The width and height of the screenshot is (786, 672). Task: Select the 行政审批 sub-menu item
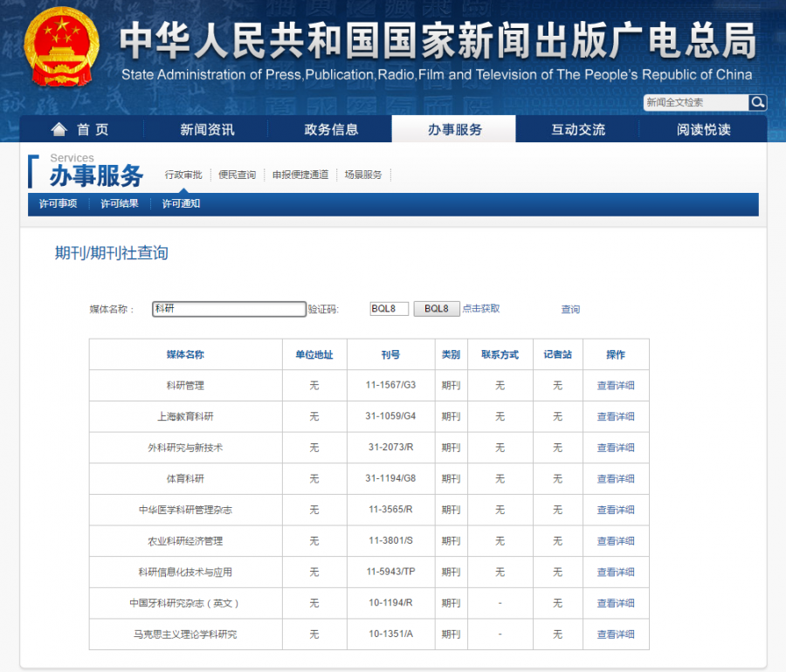point(183,175)
